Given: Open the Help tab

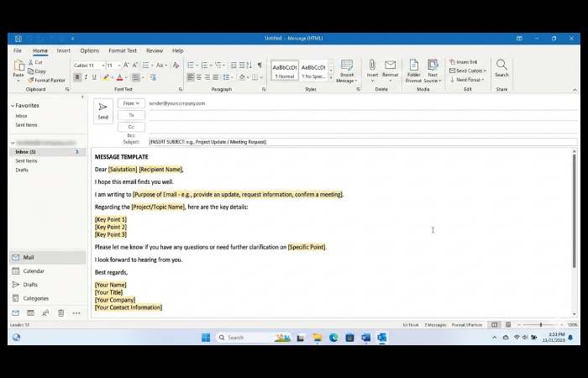Looking at the screenshot, I should 178,50.
